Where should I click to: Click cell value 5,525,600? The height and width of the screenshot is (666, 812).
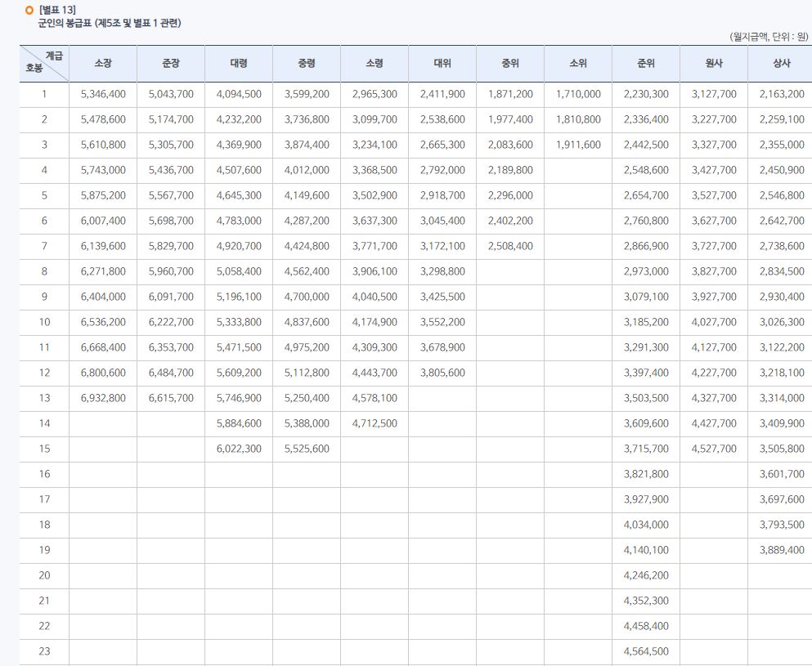coord(307,449)
